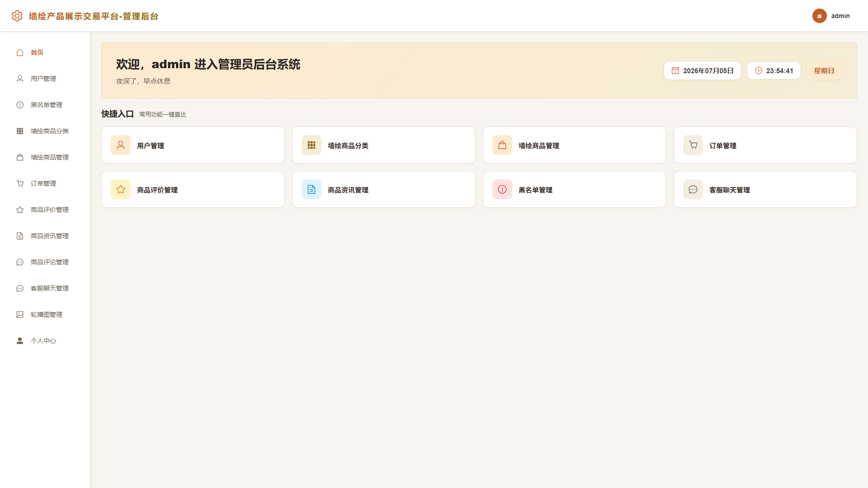868x488 pixels.
Task: Click the greeting text 夜深了，早点休息
Action: (143, 81)
